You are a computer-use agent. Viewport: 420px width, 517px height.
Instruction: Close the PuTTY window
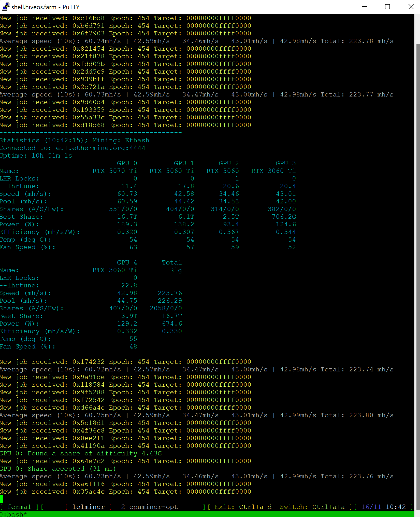[x=411, y=7]
